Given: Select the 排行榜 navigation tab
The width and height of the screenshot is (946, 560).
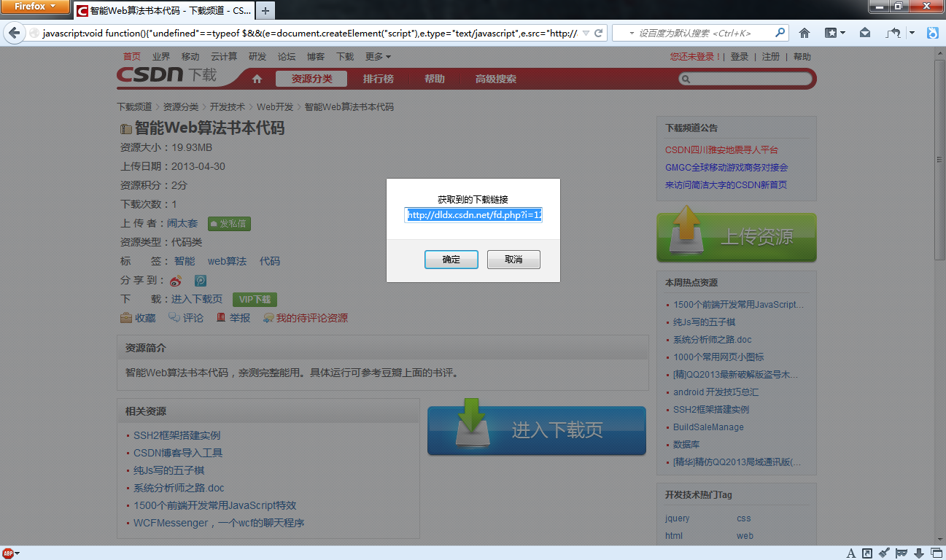Looking at the screenshot, I should click(x=379, y=79).
